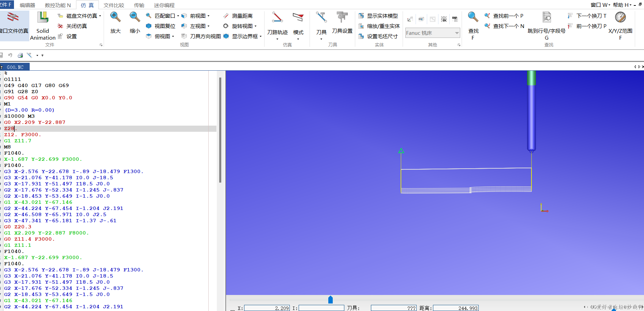This screenshot has width=644, height=311.
Task: Open the 帮助 H menu
Action: (x=622, y=5)
